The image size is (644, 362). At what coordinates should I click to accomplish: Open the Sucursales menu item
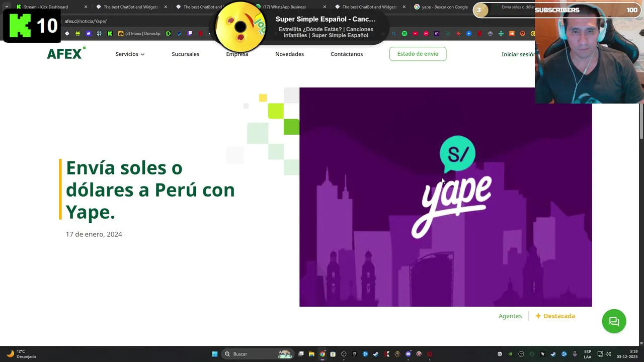pyautogui.click(x=185, y=54)
